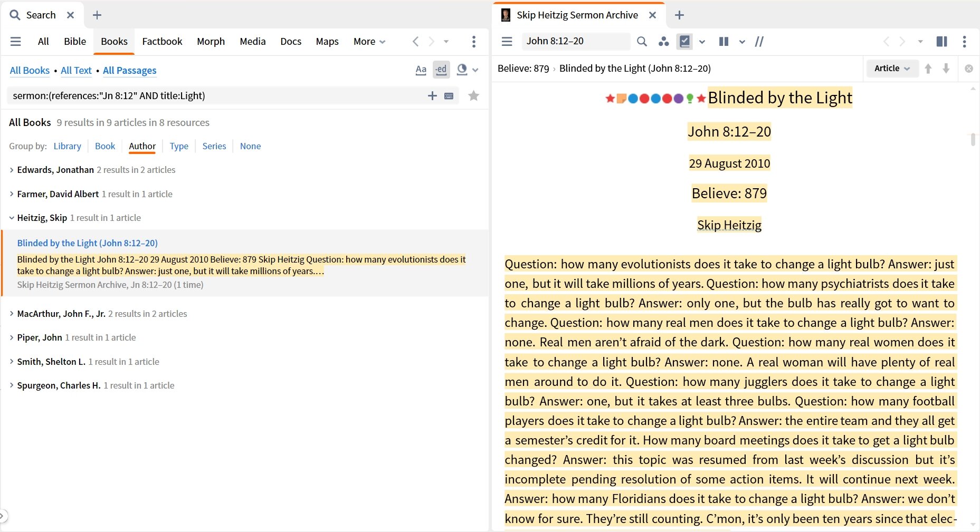This screenshot has height=532, width=980.
Task: Jump to previous article with up arrow
Action: (928, 68)
